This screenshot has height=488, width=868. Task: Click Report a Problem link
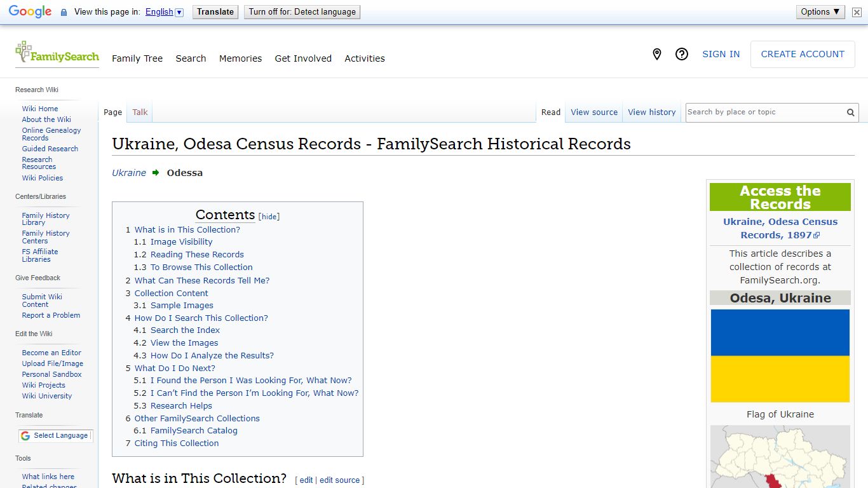pos(51,315)
